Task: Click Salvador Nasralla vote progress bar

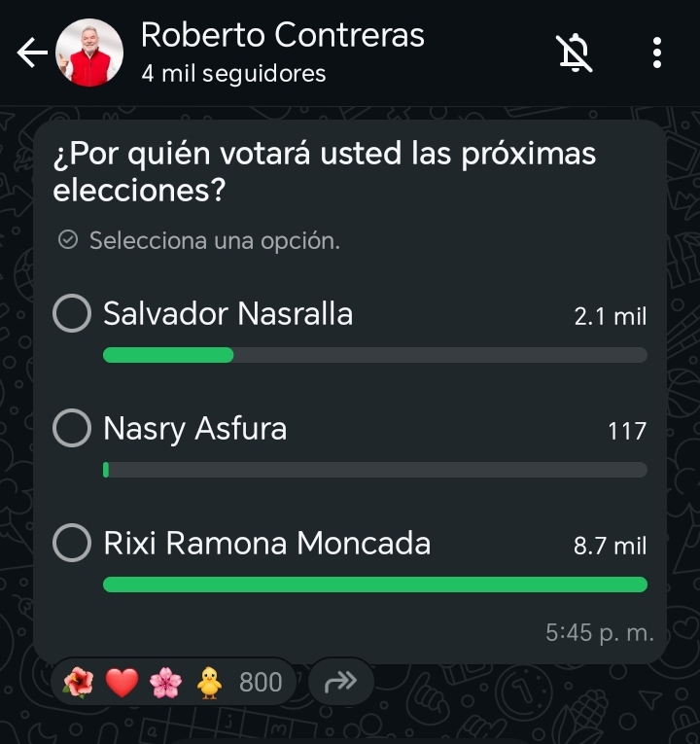Action: pos(374,355)
